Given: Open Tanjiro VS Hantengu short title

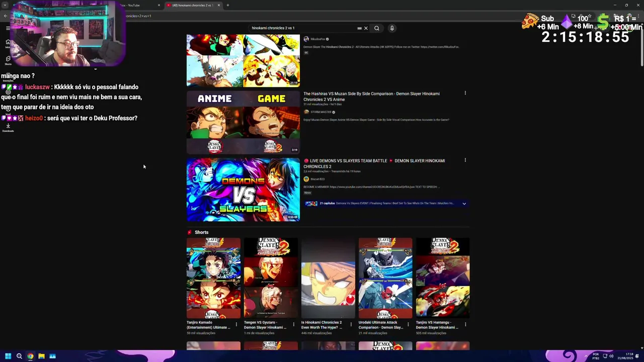Looking at the screenshot, I should (x=437, y=325).
